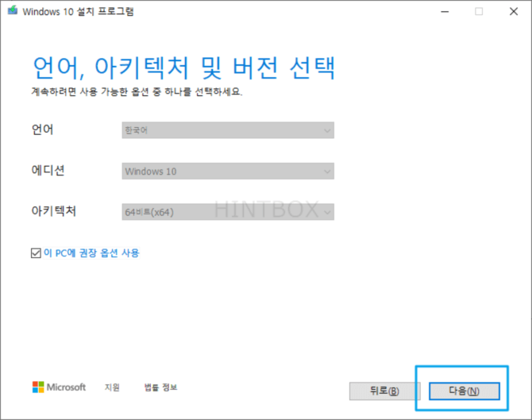Click the text '계속하려면 사용 가능한 옵션 중 하나를 선택하세요.'
532x420 pixels.
coord(137,91)
